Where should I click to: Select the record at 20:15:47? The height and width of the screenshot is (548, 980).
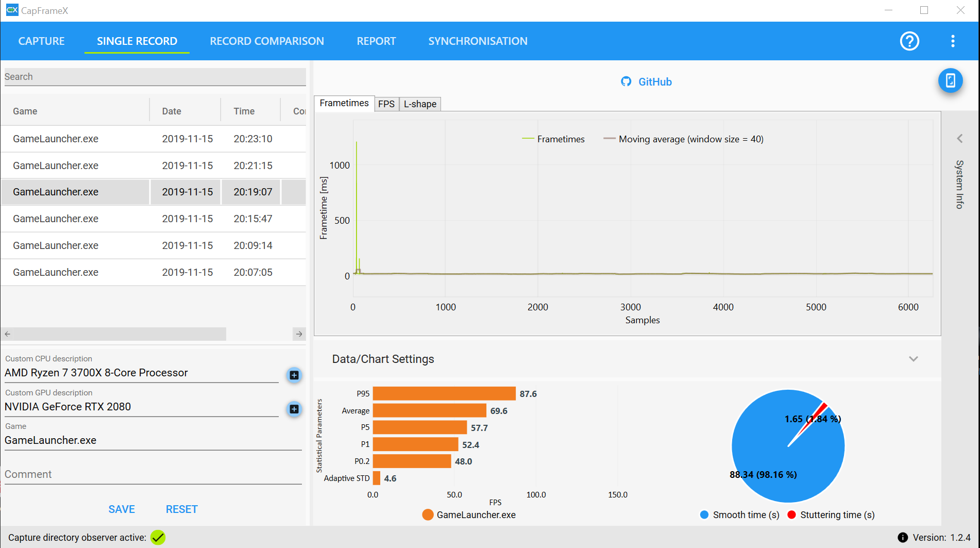pos(154,219)
